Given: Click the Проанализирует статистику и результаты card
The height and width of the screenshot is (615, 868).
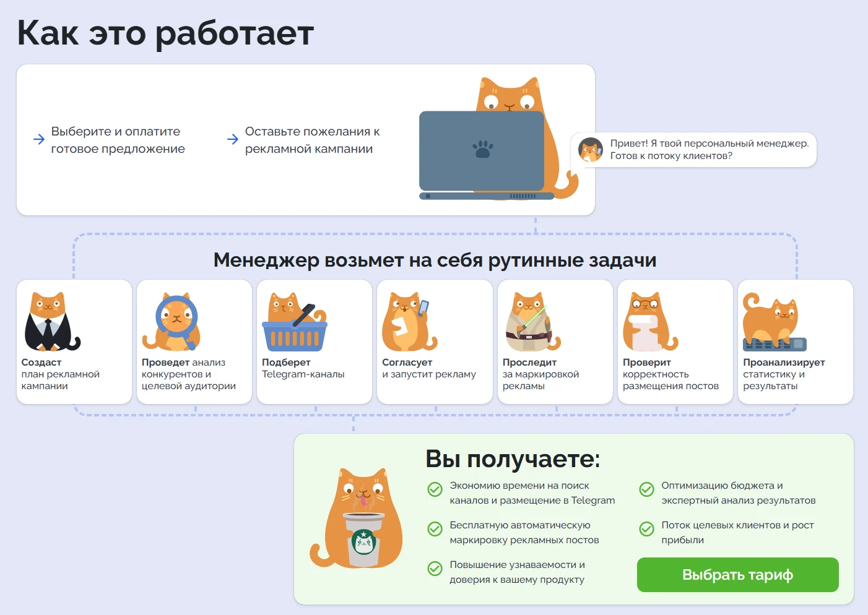Looking at the screenshot, I should coord(796,342).
